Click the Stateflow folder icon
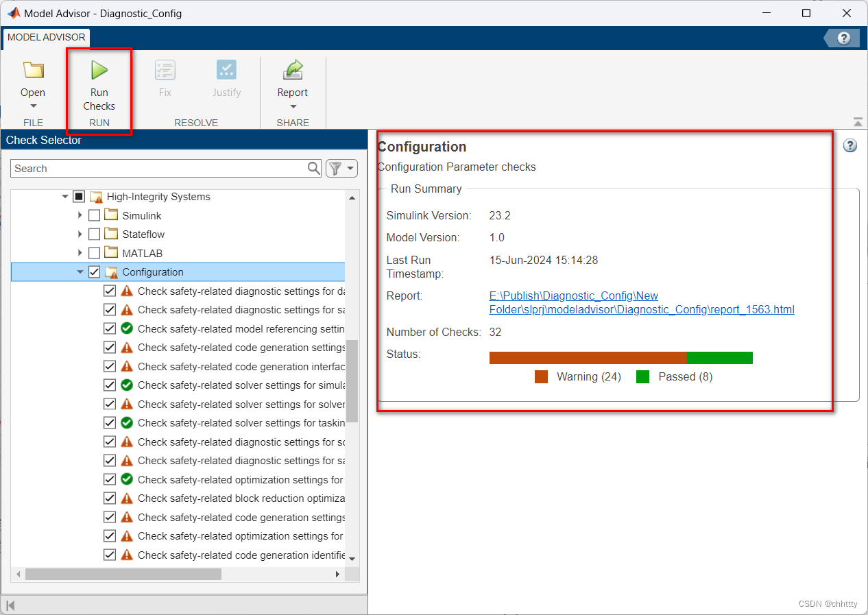The width and height of the screenshot is (868, 615). tap(111, 234)
